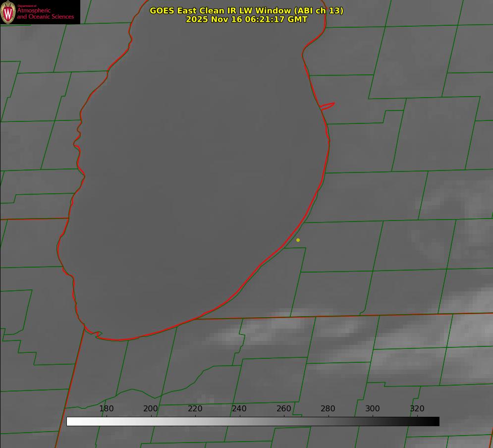Viewport: 493px width, 448px height.
Task: Click the 260 colorbar tick label
Action: [284, 408]
